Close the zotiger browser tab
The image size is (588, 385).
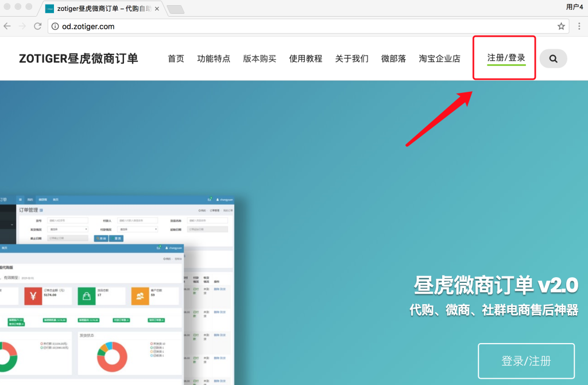(157, 9)
